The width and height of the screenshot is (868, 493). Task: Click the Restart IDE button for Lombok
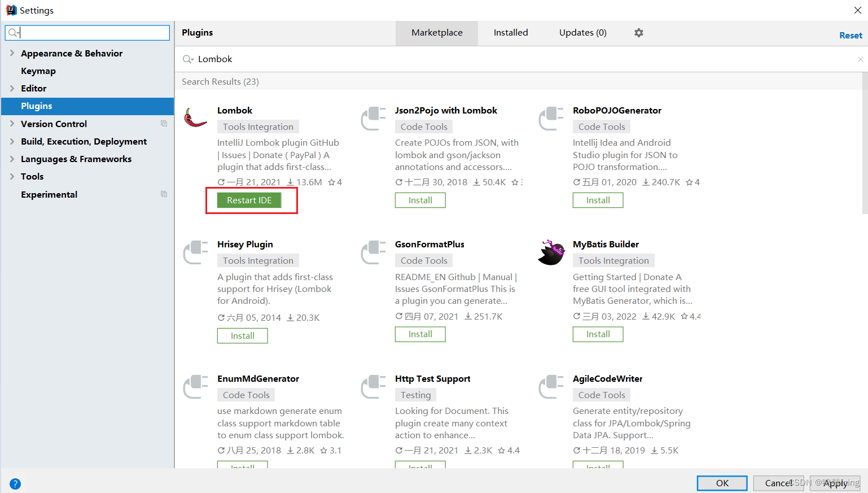point(249,200)
